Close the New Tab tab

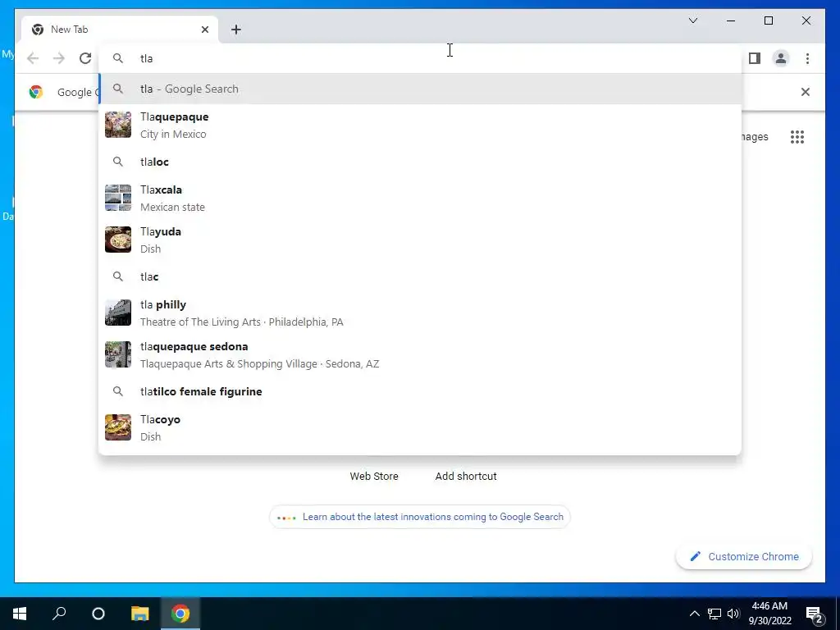click(204, 30)
